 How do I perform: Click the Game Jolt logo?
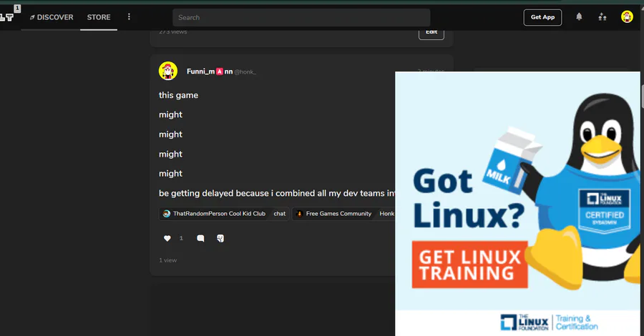[x=6, y=17]
